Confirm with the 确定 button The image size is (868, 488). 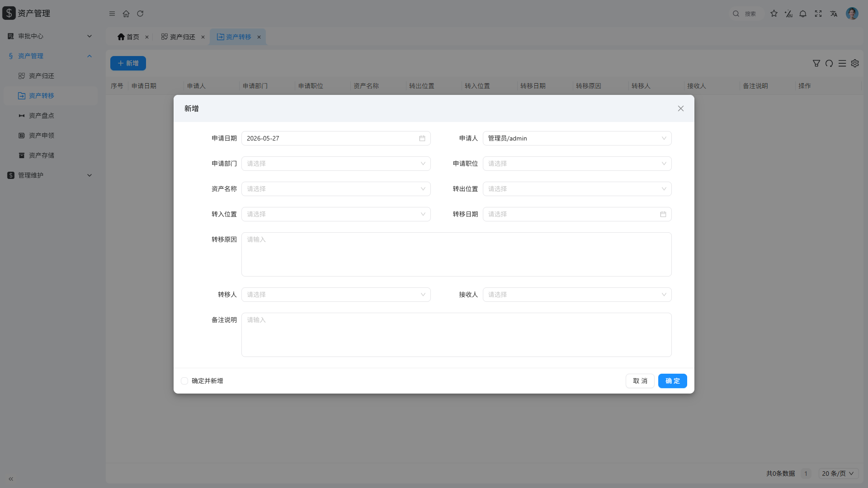672,381
